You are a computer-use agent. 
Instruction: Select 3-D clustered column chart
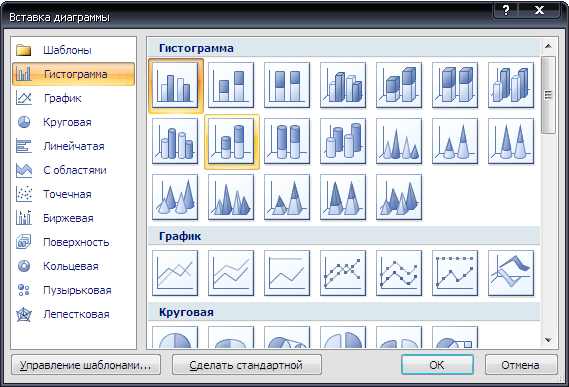pyautogui.click(x=343, y=85)
